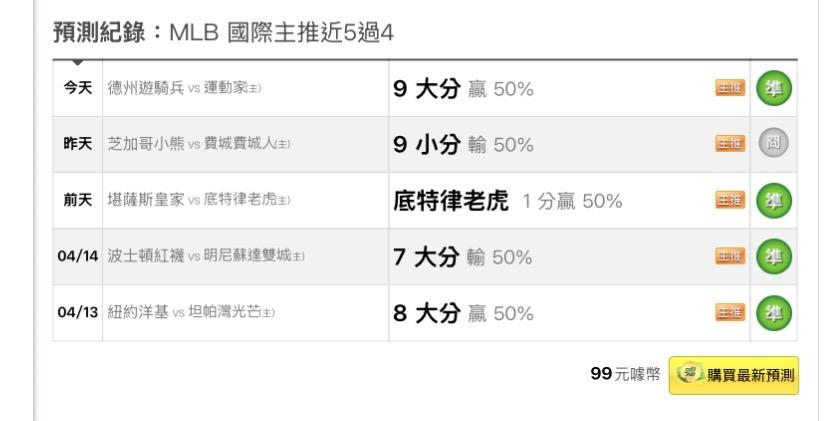Click the 今天 date cell

pyautogui.click(x=78, y=89)
